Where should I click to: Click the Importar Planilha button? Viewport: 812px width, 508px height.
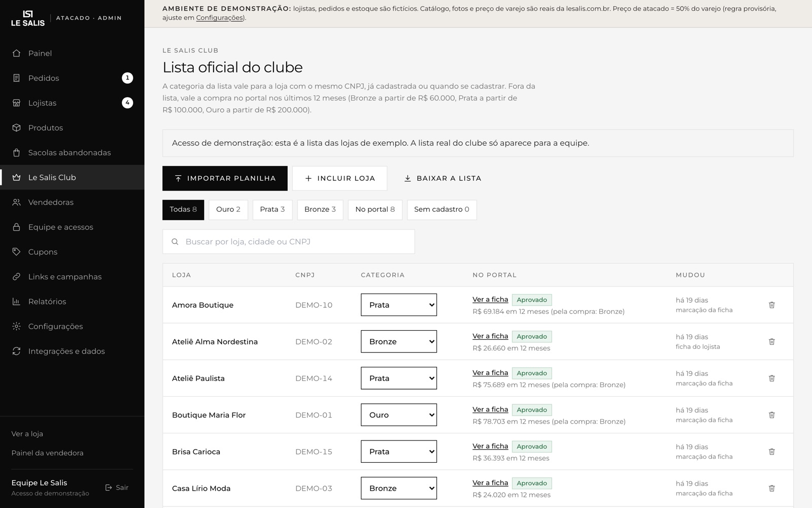[x=225, y=178]
